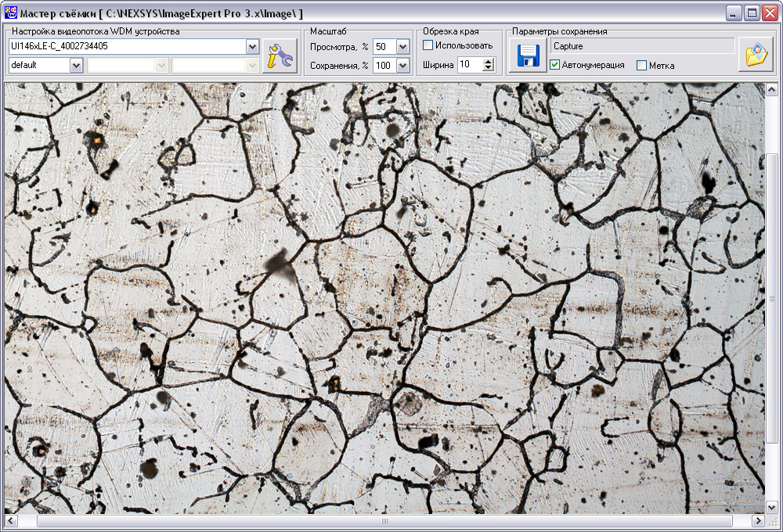The height and width of the screenshot is (532, 783).
Task: Expand the UI146xLE-C device dropdown
Action: [251, 47]
